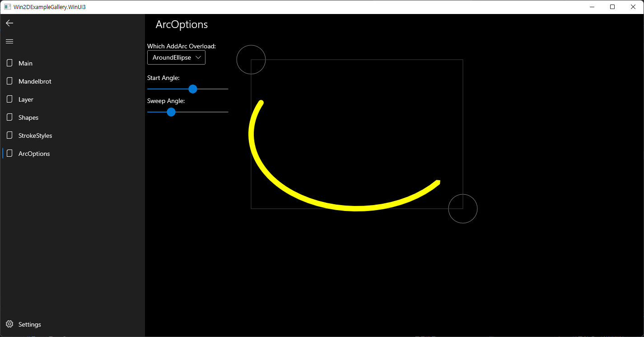Click the 'Start Angle:' label
The width and height of the screenshot is (644, 337).
point(163,78)
